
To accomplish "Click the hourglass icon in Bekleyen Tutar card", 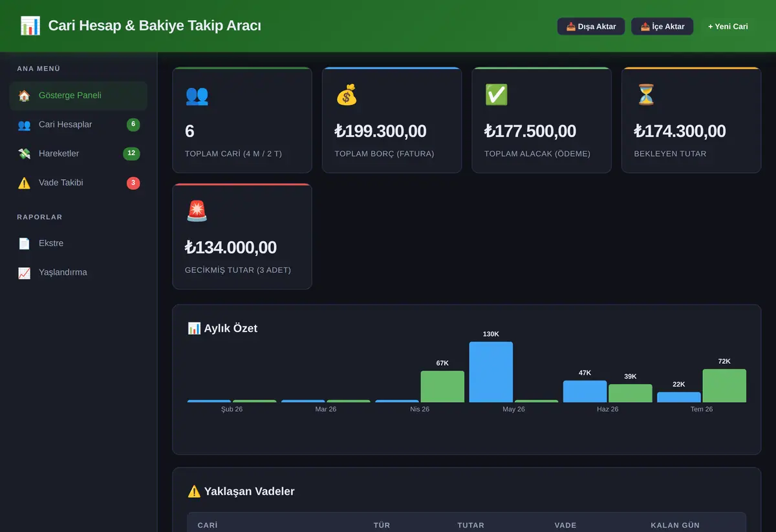I will (645, 95).
